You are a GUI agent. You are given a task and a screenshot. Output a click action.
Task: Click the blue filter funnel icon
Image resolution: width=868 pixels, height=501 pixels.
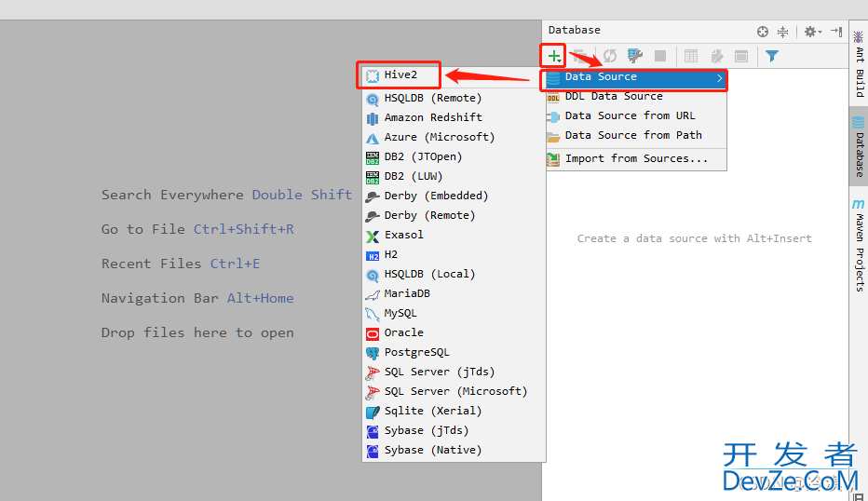click(772, 56)
